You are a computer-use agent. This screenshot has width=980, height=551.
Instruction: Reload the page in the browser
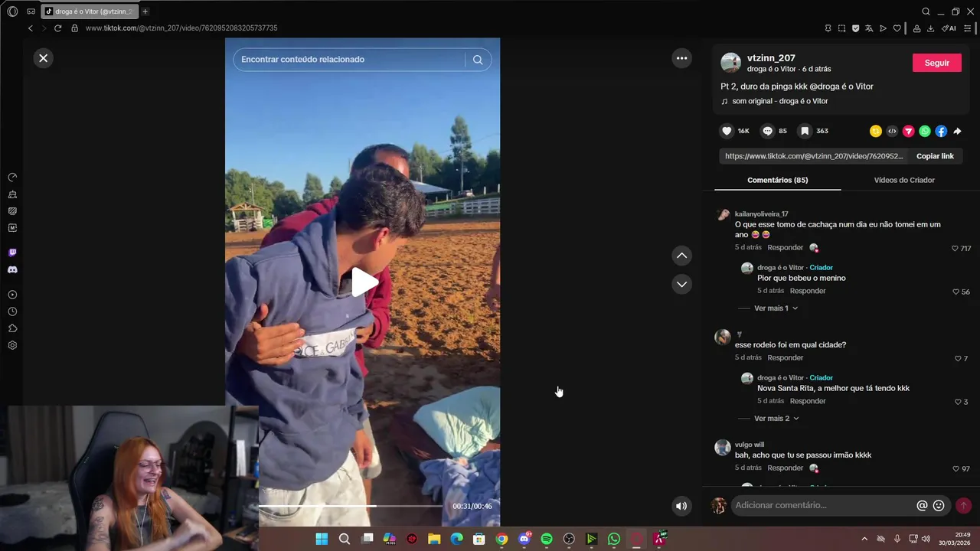57,28
